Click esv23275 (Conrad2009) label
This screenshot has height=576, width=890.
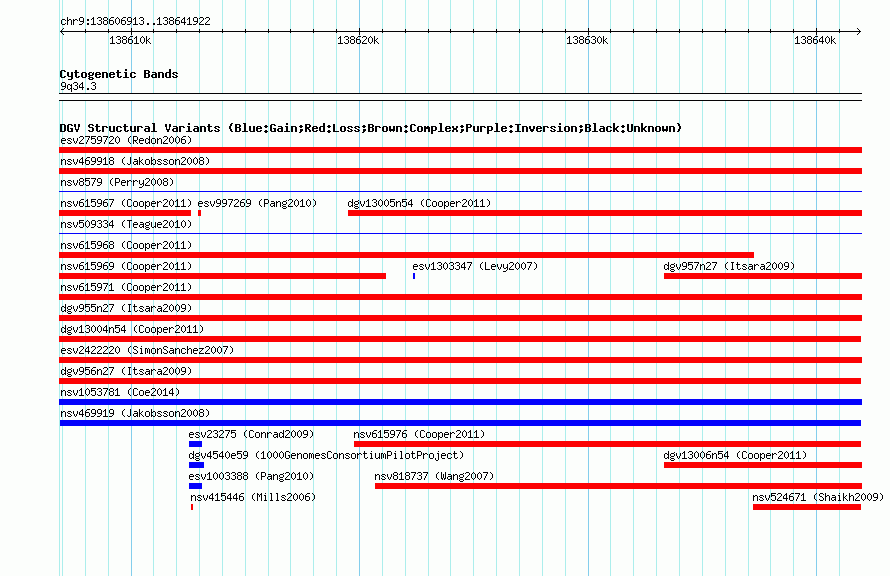coord(251,434)
